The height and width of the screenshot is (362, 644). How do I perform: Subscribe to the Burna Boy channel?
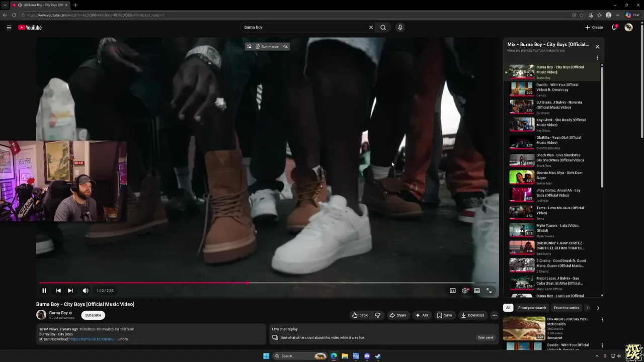tap(93, 315)
